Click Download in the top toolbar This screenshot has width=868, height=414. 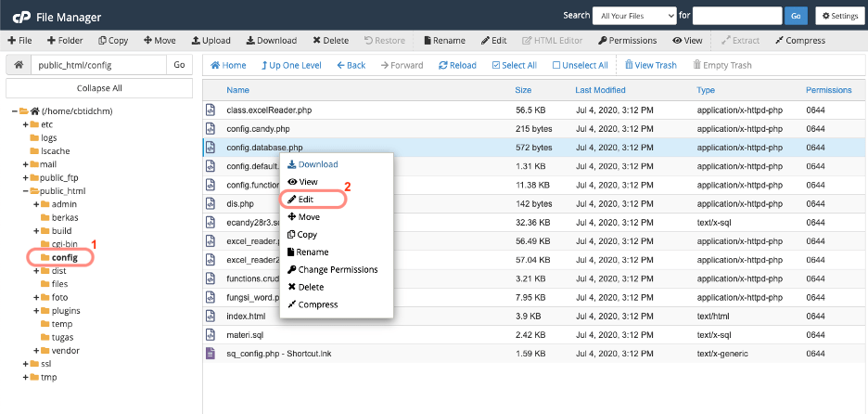tap(271, 41)
